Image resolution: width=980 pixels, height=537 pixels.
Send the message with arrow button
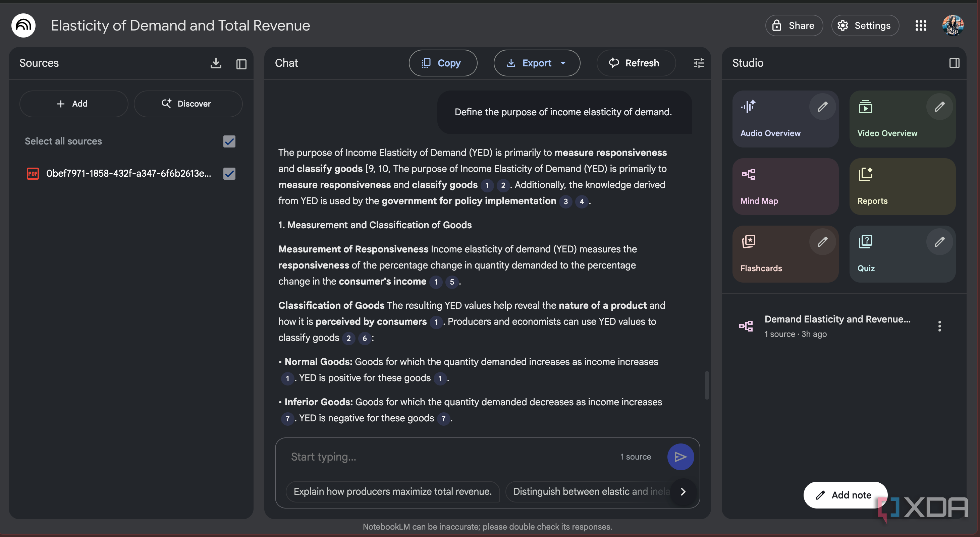(x=680, y=457)
